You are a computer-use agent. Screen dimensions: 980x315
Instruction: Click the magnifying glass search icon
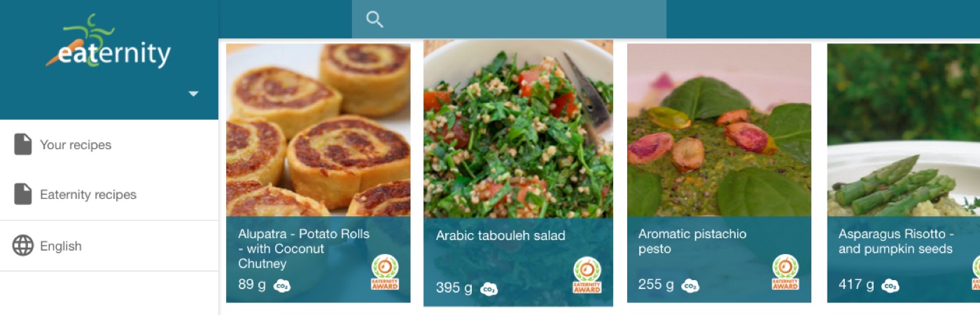coord(375,20)
